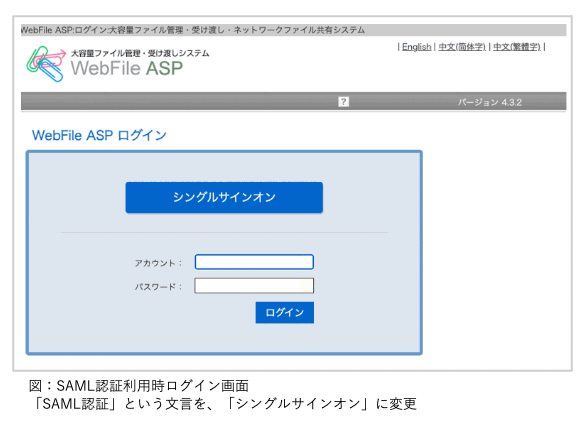
Task: Click the シングルサインオン button
Action: pyautogui.click(x=224, y=197)
